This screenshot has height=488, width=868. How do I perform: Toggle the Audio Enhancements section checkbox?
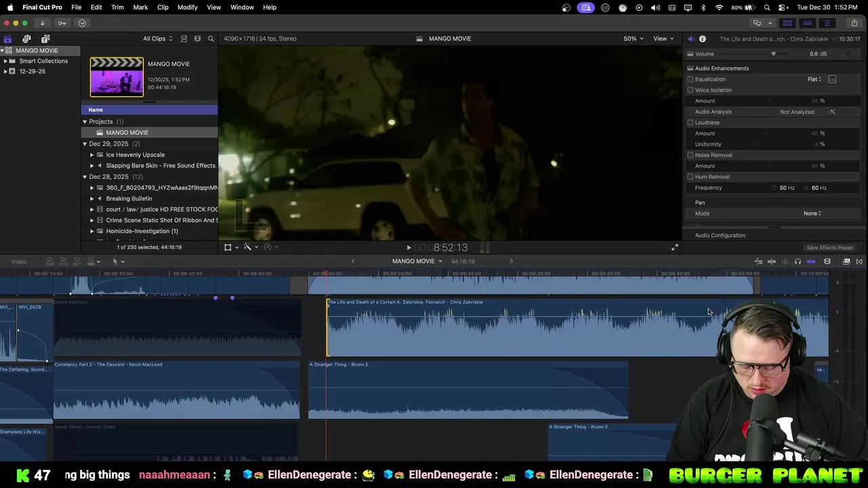pos(690,68)
